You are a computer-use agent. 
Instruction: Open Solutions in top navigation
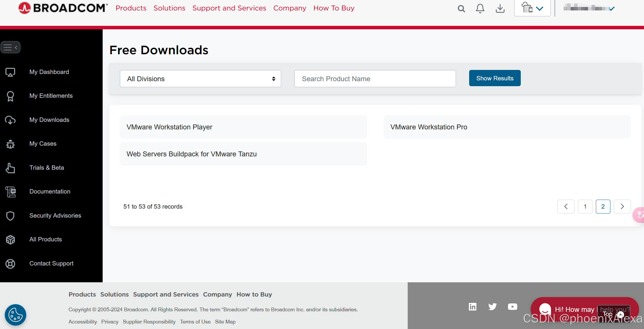[169, 8]
